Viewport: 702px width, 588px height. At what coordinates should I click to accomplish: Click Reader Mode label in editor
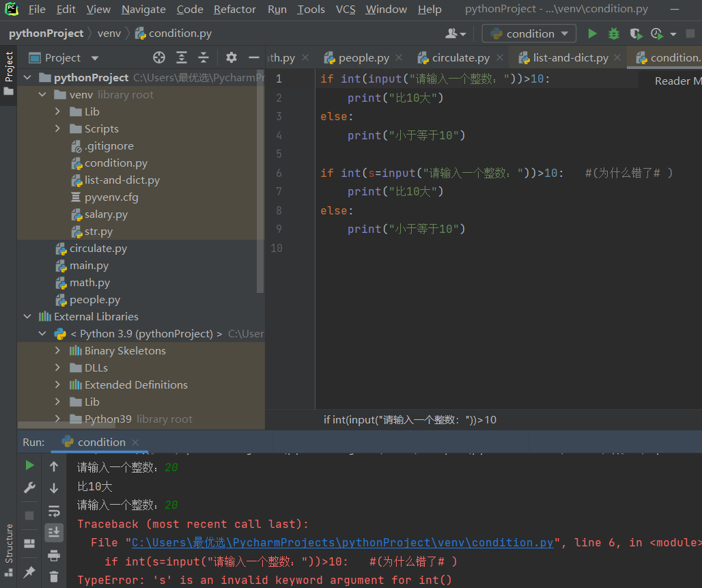click(x=678, y=81)
